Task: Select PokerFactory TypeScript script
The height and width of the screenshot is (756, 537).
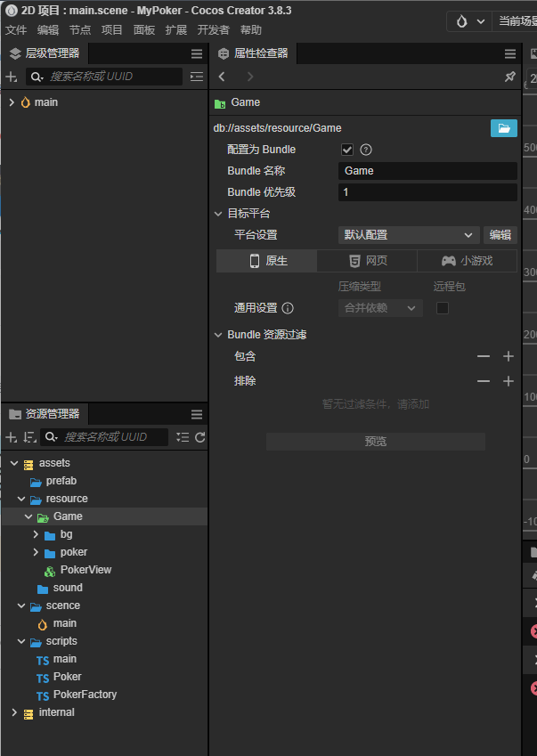Action: [x=85, y=695]
